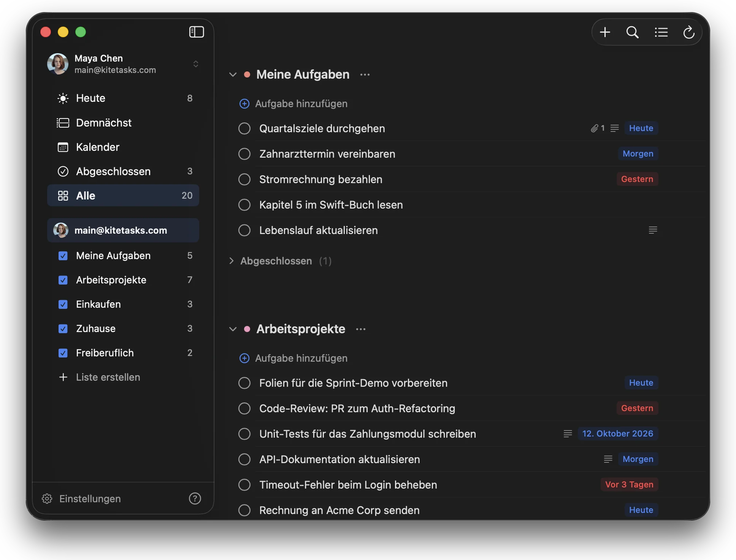
Task: Open the Abgeschlossen view in sidebar
Action: 123,171
